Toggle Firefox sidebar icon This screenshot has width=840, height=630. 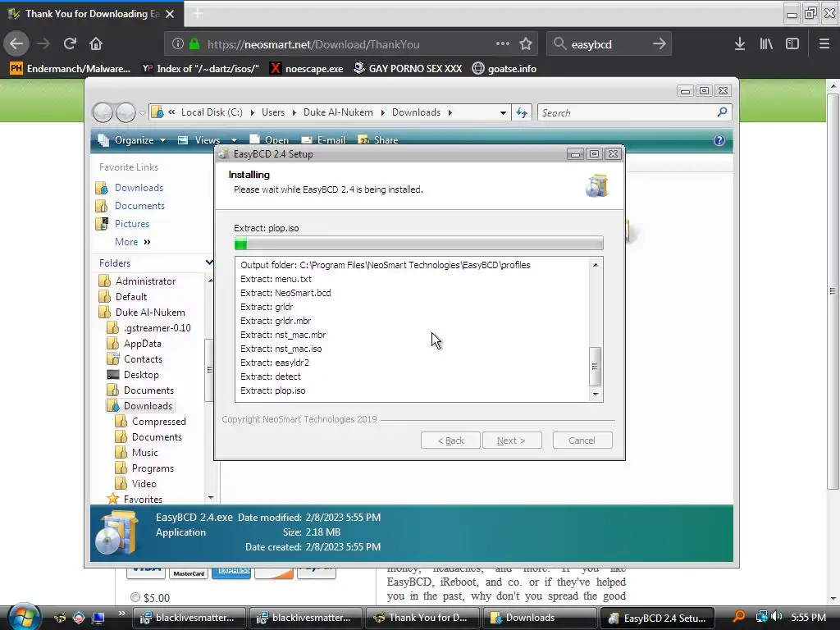(x=792, y=44)
